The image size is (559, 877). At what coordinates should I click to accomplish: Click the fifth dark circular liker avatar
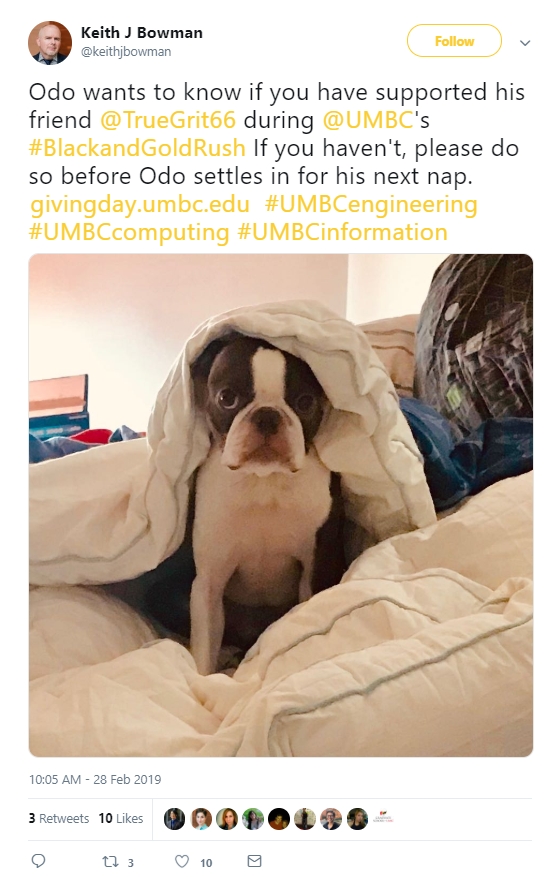(x=279, y=819)
